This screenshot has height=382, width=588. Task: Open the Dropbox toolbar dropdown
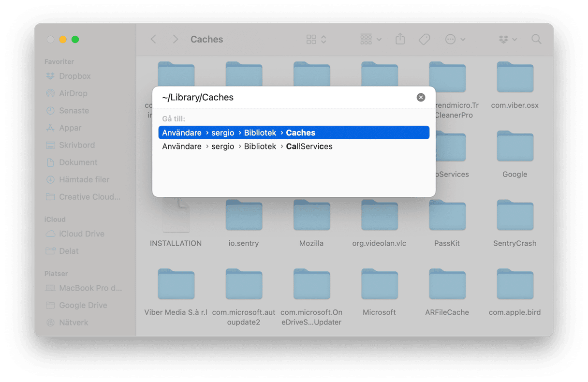[508, 40]
